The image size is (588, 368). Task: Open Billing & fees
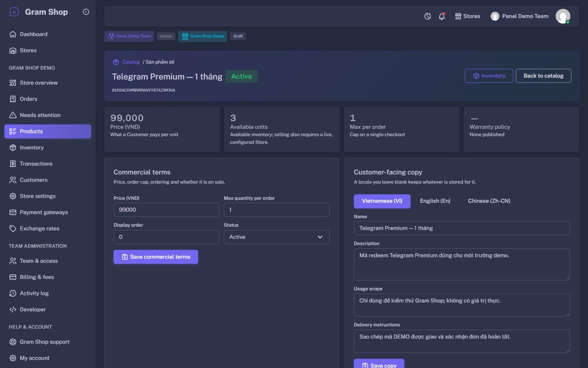(x=48, y=277)
